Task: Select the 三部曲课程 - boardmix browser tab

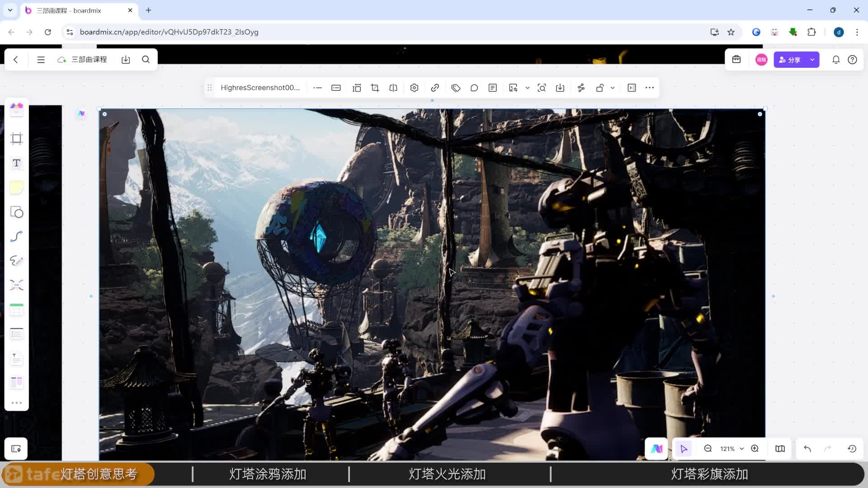Action: pyautogui.click(x=79, y=10)
